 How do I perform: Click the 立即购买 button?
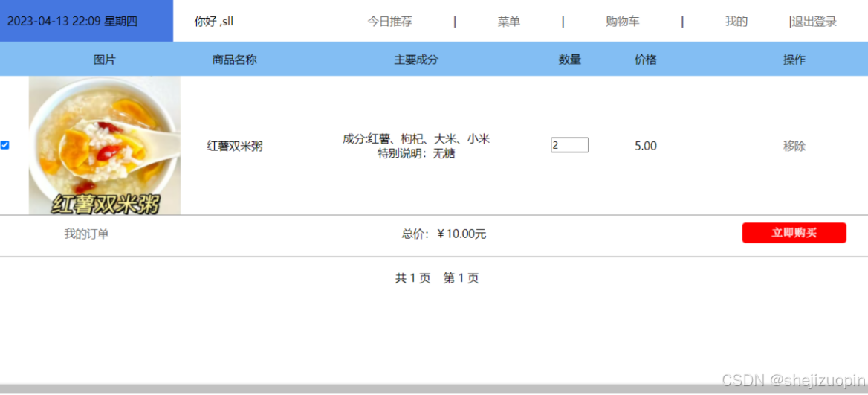pos(794,233)
